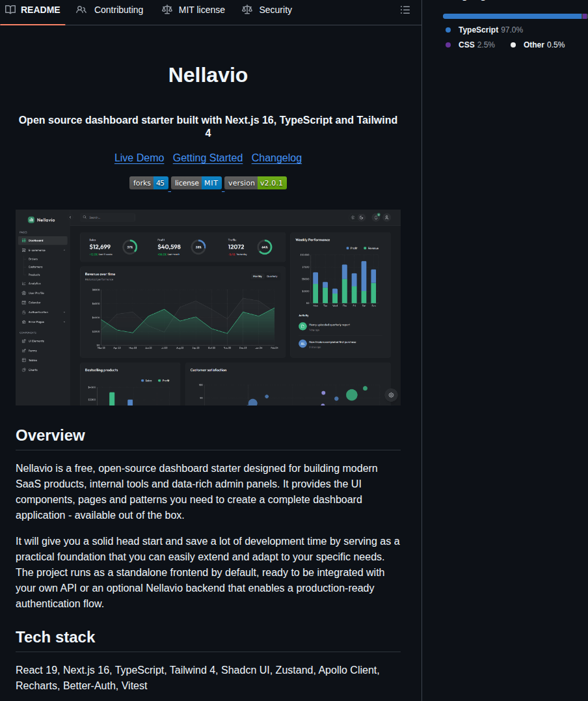Viewport: 588px width, 701px height.
Task: Click the Overview section heading
Action: 51,435
